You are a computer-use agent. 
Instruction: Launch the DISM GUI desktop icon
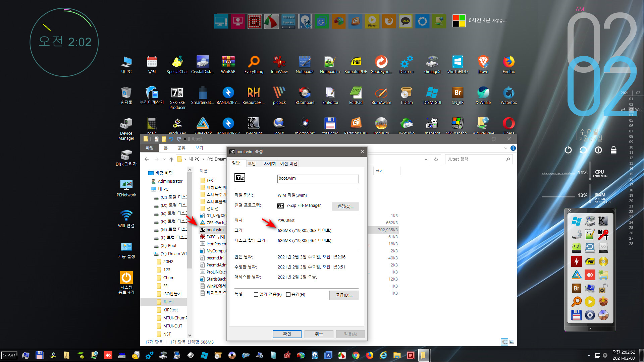coord(432,96)
